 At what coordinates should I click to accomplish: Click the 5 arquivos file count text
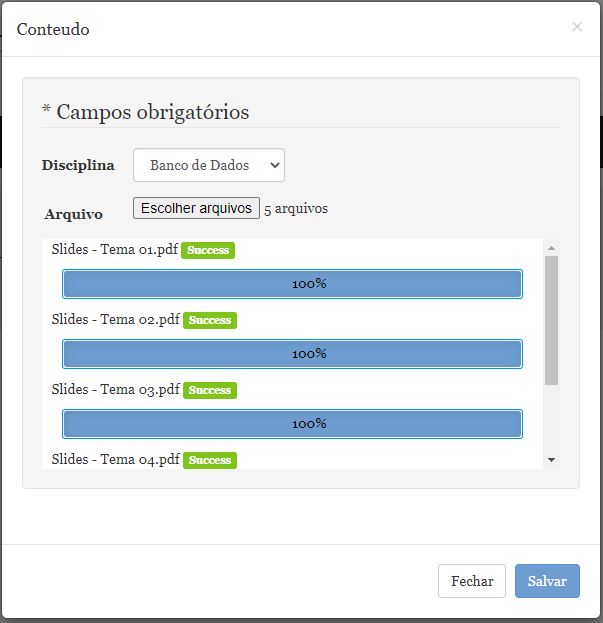pyautogui.click(x=296, y=209)
